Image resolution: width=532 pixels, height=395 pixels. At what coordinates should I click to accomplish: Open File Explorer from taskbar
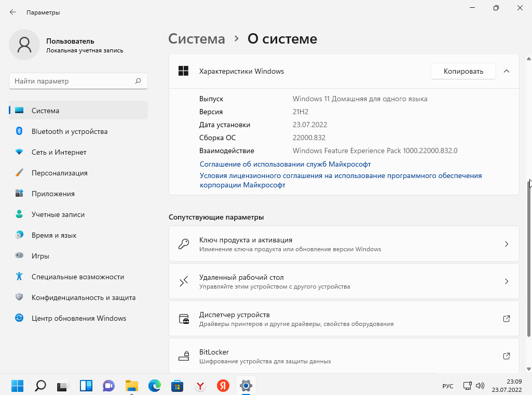132,386
